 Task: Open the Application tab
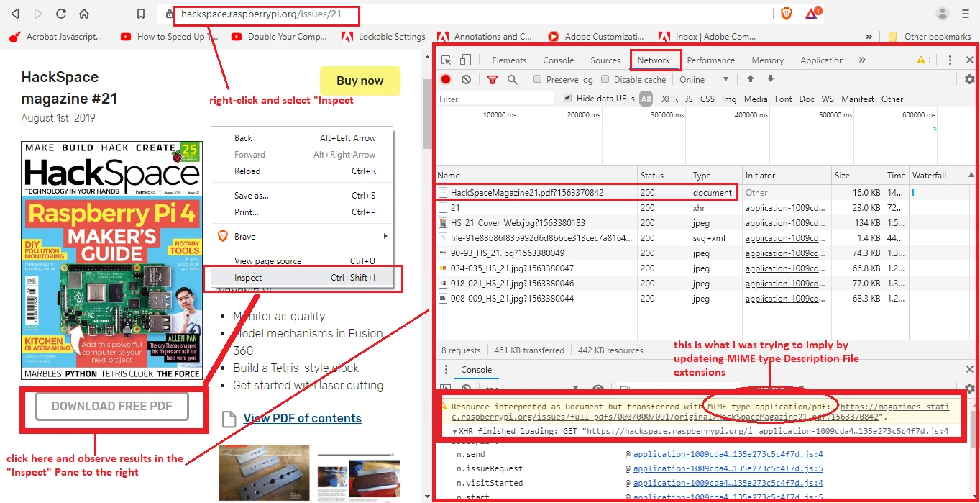click(x=822, y=60)
